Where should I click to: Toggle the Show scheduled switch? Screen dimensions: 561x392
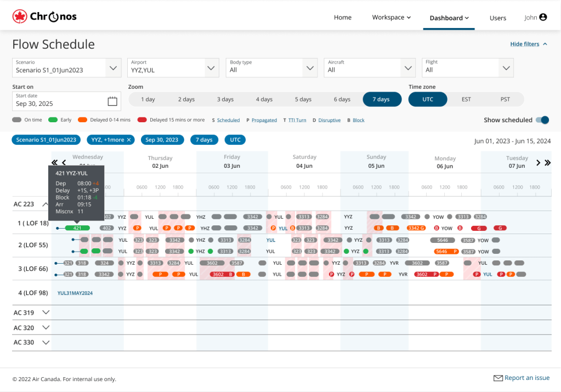[x=542, y=120]
